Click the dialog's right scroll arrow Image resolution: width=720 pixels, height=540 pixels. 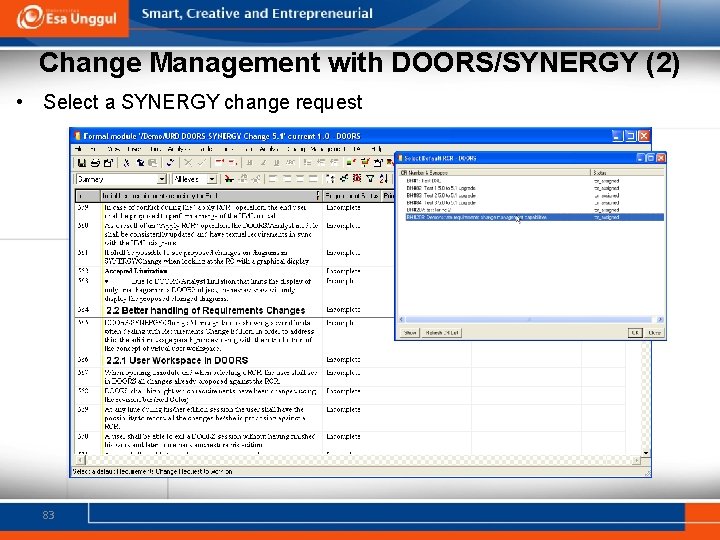(x=660, y=320)
